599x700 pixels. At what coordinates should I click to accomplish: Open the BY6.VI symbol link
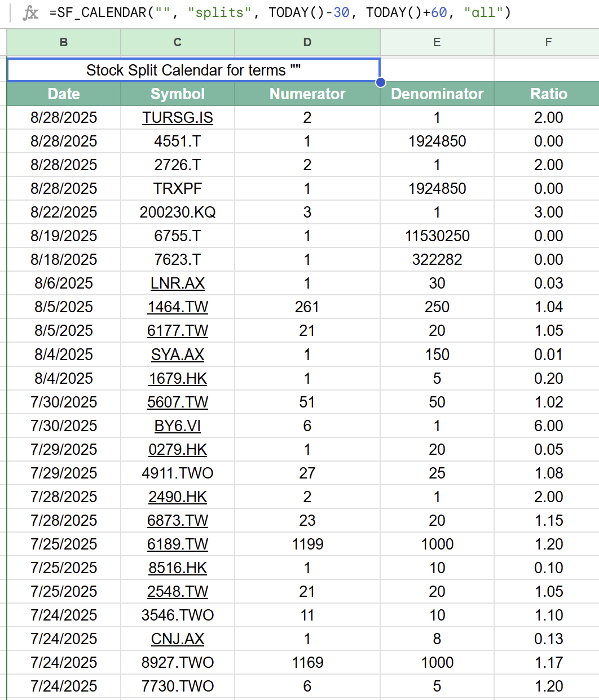tap(177, 426)
